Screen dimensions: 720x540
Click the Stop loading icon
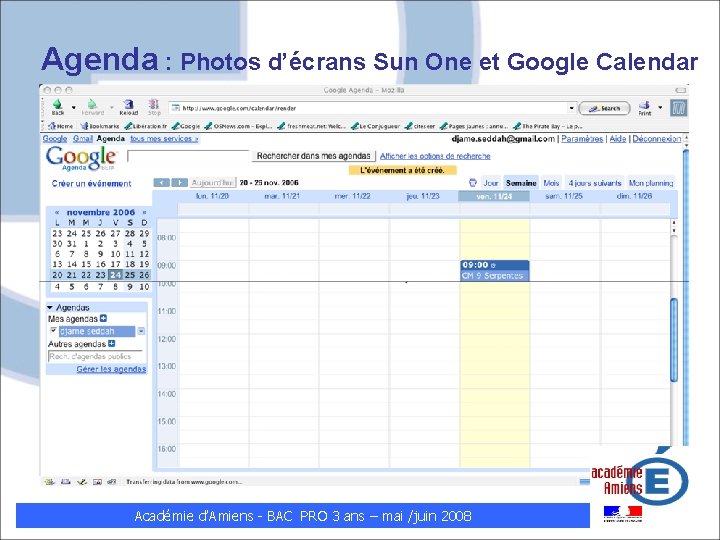(154, 104)
